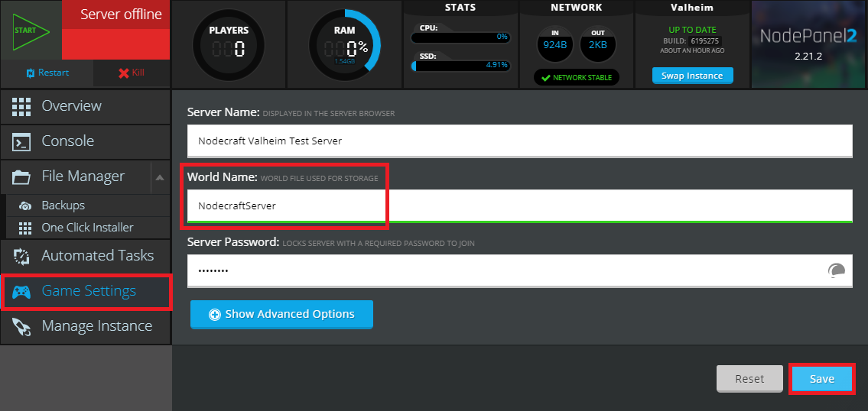
Task: Reveal password with the eye icon
Action: [837, 270]
